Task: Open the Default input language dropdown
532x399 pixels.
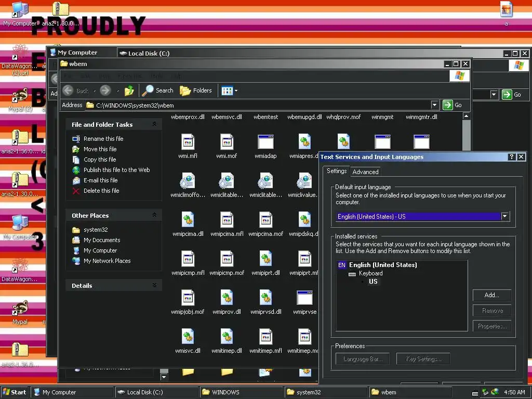Action: click(x=505, y=216)
